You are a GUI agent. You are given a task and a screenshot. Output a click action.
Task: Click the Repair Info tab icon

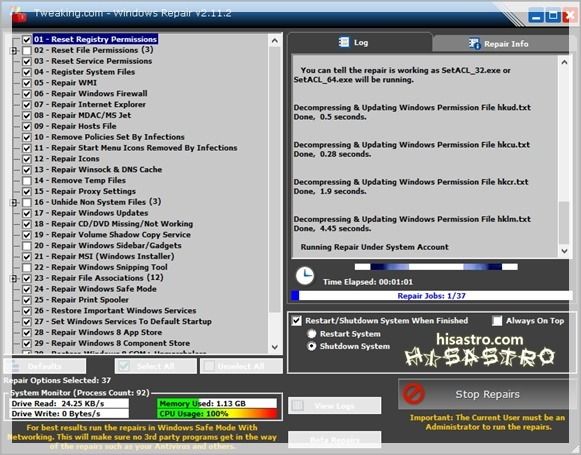click(x=474, y=44)
